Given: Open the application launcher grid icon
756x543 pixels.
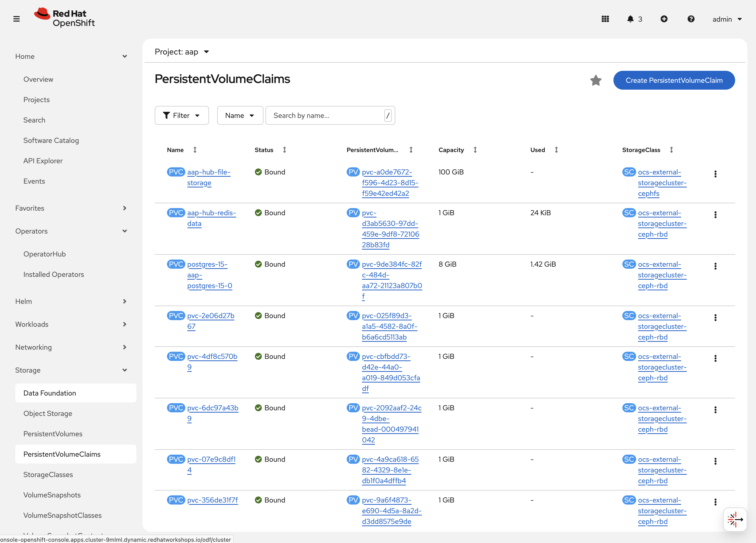Looking at the screenshot, I should [x=605, y=19].
